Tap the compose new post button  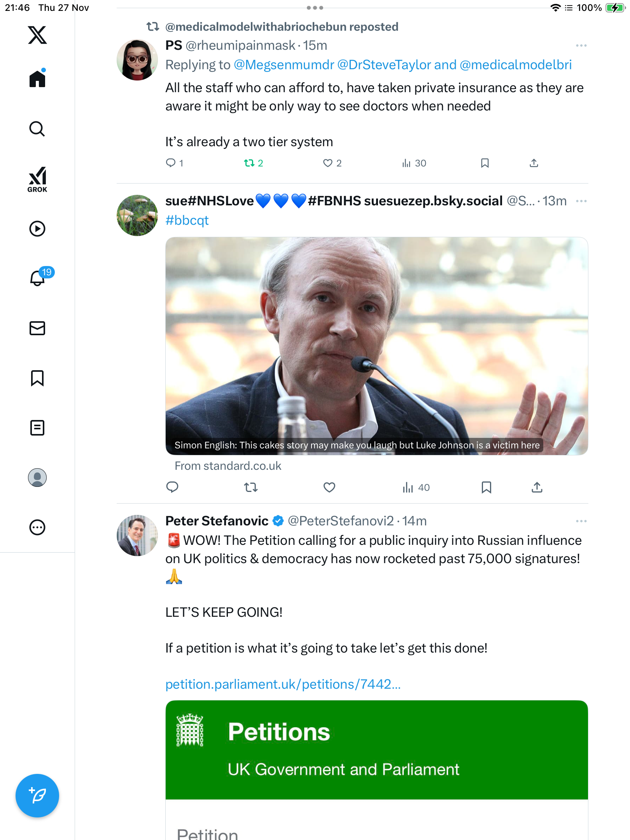coord(37,796)
